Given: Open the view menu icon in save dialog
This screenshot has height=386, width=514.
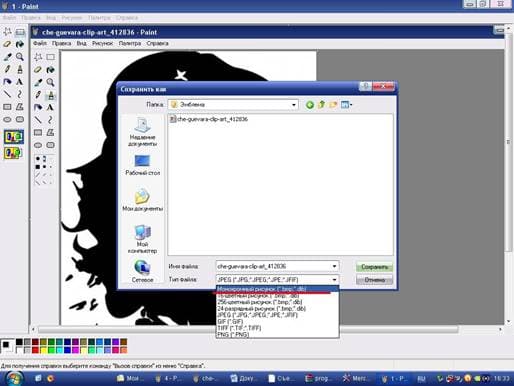Looking at the screenshot, I should (346, 105).
